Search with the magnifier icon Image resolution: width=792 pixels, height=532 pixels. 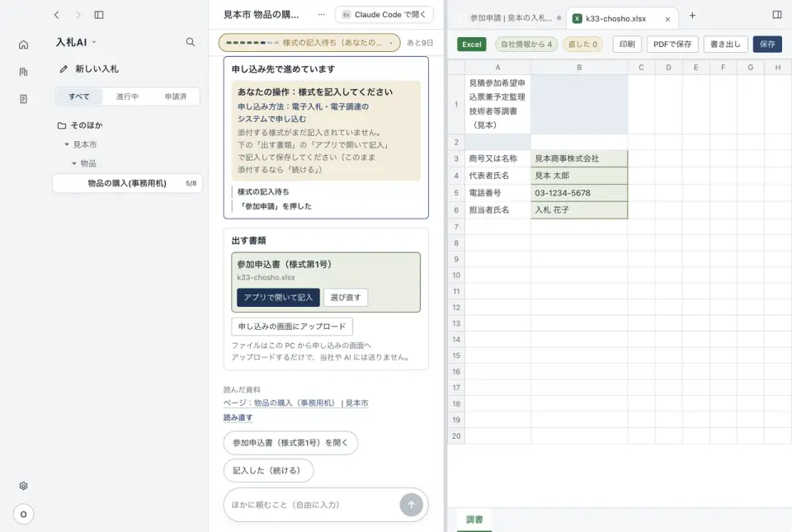(190, 42)
